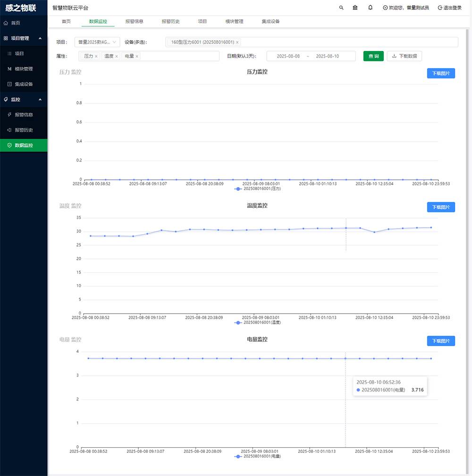This screenshot has height=476, width=472.
Task: Switch to the 报警信息 top tab
Action: (x=134, y=21)
